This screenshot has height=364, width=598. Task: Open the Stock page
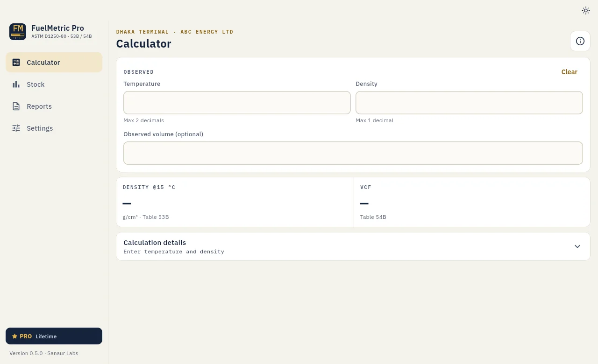pyautogui.click(x=54, y=84)
